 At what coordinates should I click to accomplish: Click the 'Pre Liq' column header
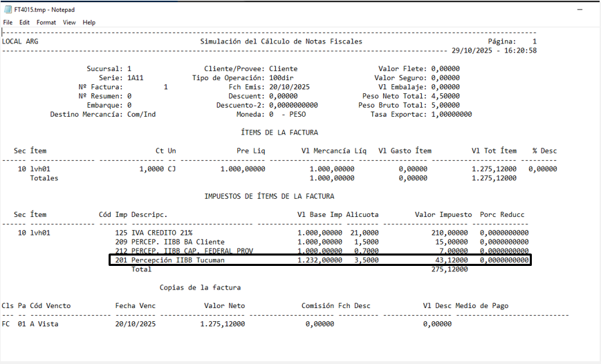click(x=250, y=151)
